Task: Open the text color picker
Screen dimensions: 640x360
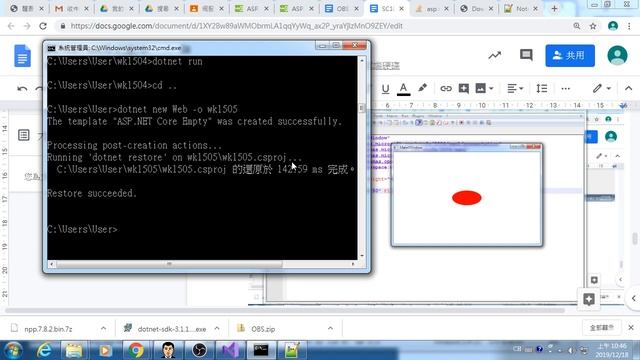Action: pos(403,89)
